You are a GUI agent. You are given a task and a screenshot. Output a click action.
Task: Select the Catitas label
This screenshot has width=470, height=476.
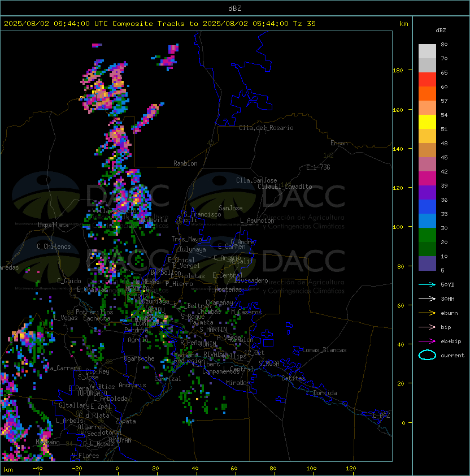tap(293, 378)
